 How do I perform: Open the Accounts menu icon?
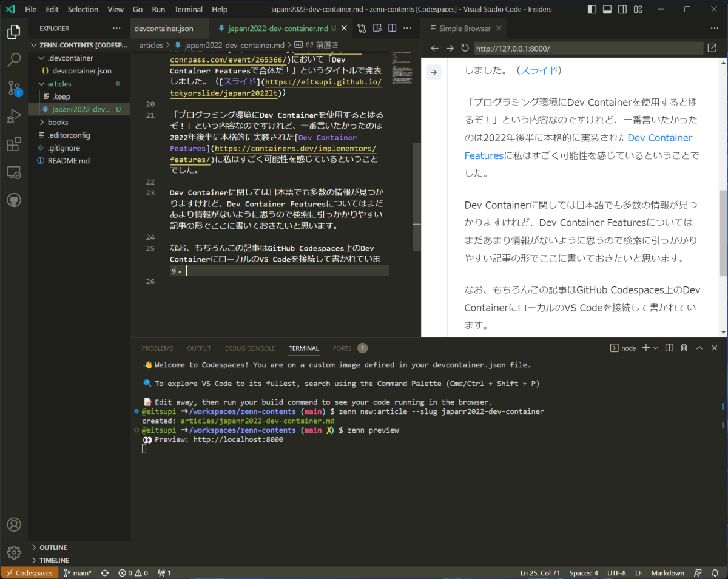pos(14,524)
